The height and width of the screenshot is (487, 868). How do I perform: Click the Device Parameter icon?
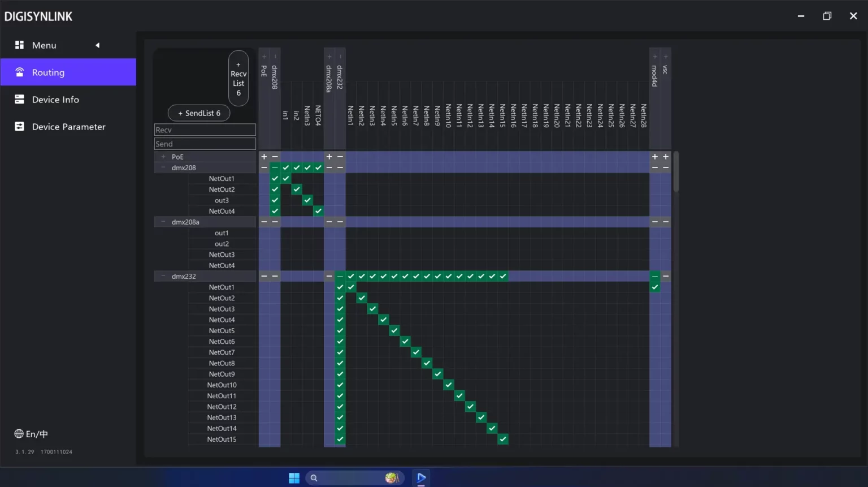pos(19,127)
